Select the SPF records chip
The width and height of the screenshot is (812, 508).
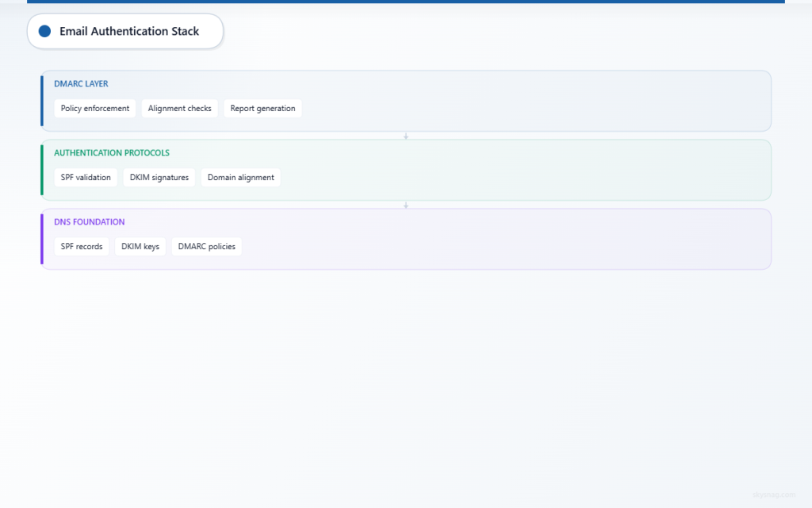pos(81,246)
